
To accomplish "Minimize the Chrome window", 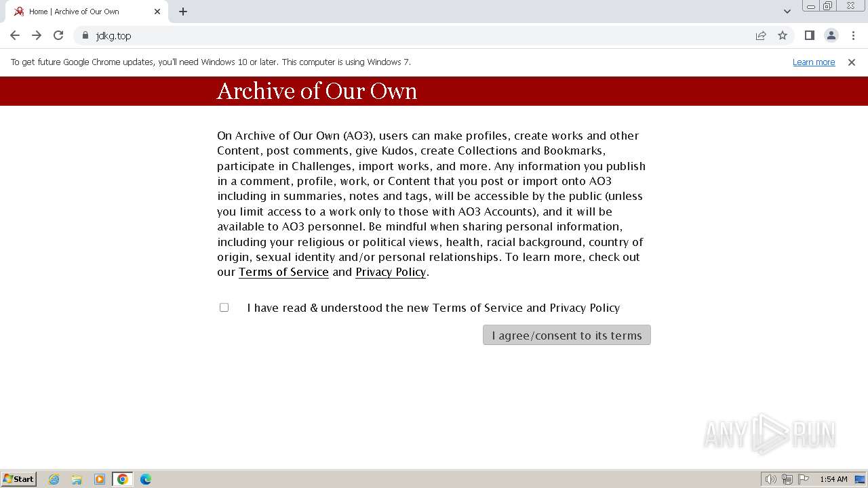I will tap(810, 6).
